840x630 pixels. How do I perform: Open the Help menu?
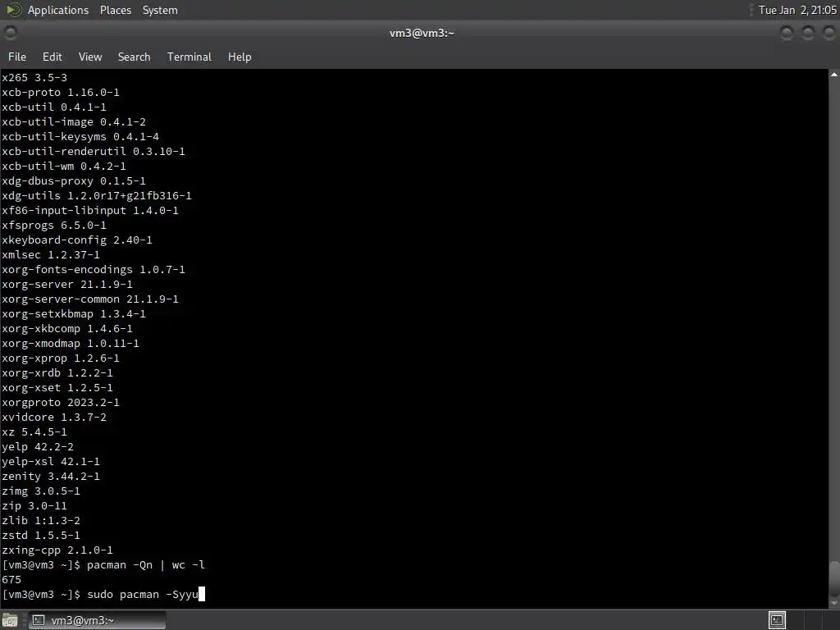[240, 57]
